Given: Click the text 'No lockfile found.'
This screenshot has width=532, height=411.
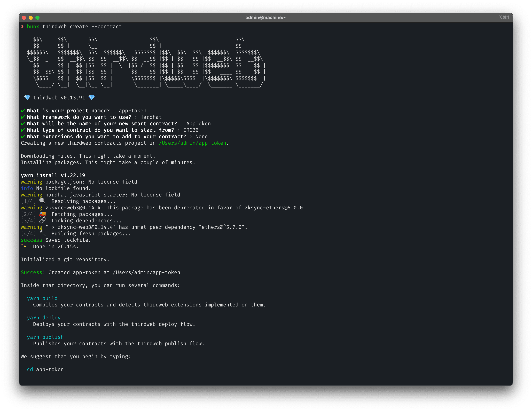Looking at the screenshot, I should pyautogui.click(x=63, y=188).
